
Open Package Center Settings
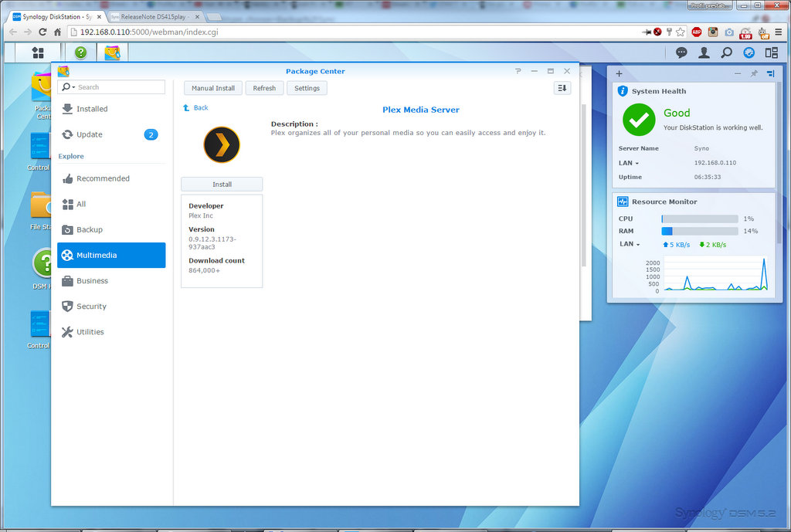307,88
